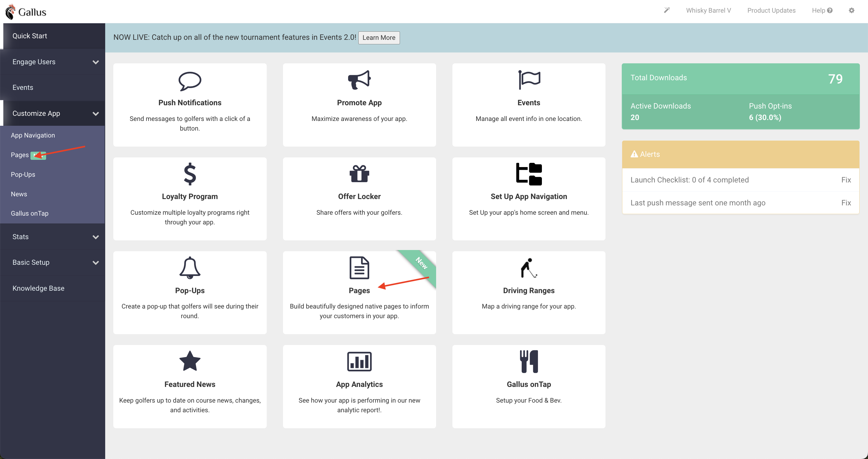Screen dimensions: 868x459
Task: Click the Help question mark icon
Action: pyautogui.click(x=830, y=11)
